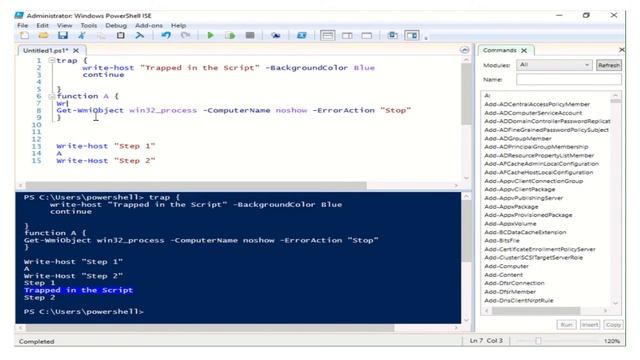Close the Untitled1.ps1 tab
The height and width of the screenshot is (360, 640).
[76, 51]
